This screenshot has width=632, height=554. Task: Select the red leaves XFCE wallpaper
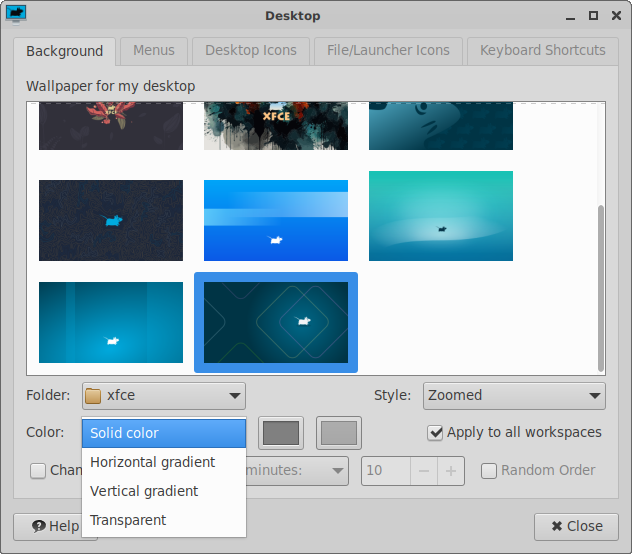pos(111,126)
